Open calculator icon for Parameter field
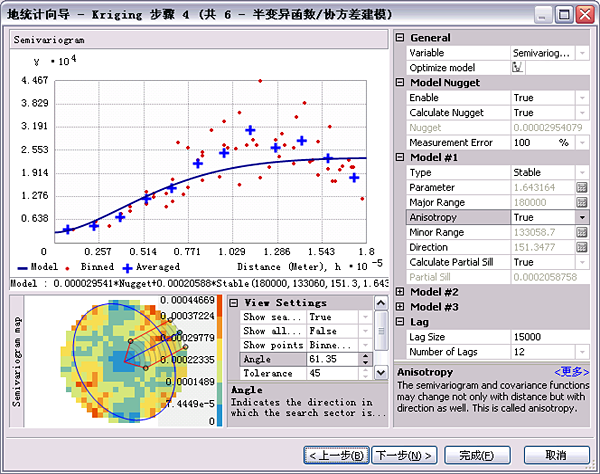Viewport: 600px width, 474px height. [581, 187]
